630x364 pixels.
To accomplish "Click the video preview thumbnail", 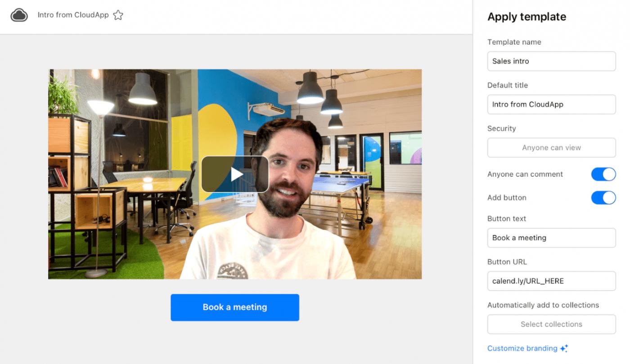I will click(x=235, y=174).
